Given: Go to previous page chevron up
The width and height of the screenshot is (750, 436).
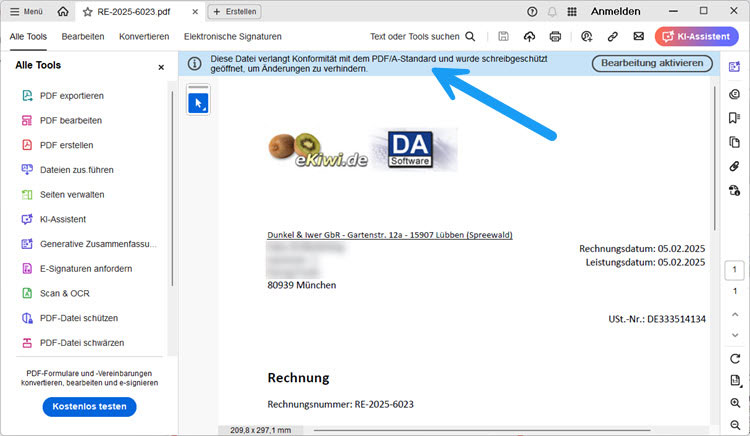Looking at the screenshot, I should pyautogui.click(x=735, y=315).
